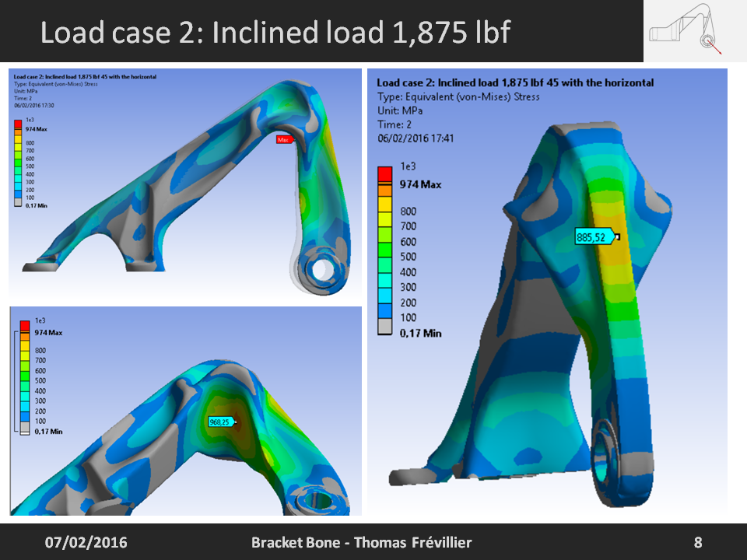Click the "968,25" stress probe label
Image resolution: width=747 pixels, height=560 pixels.
point(222,422)
